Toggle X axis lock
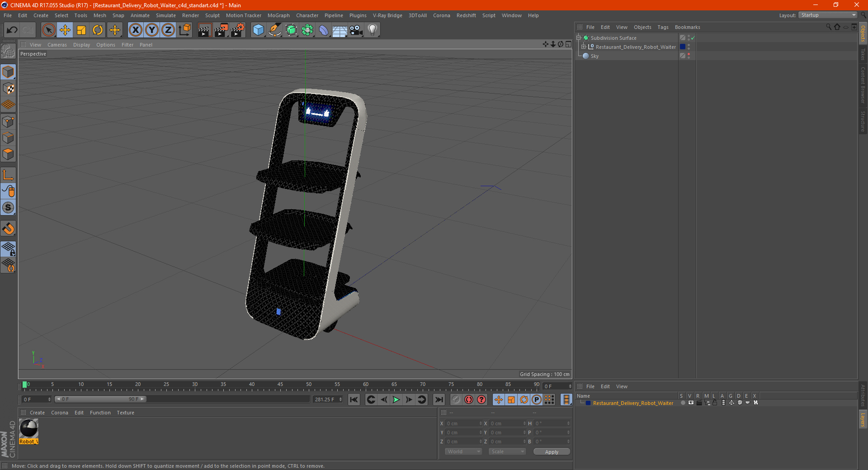Viewport: 868px width, 470px height. (135, 30)
